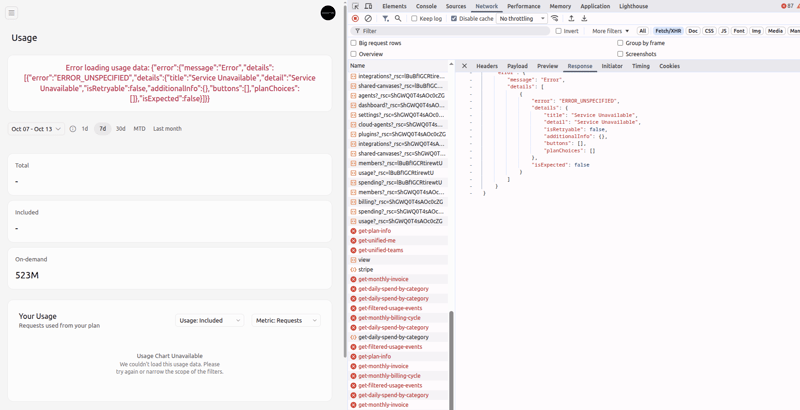Toggle the All type filter
The image size is (800, 410).
point(643,31)
